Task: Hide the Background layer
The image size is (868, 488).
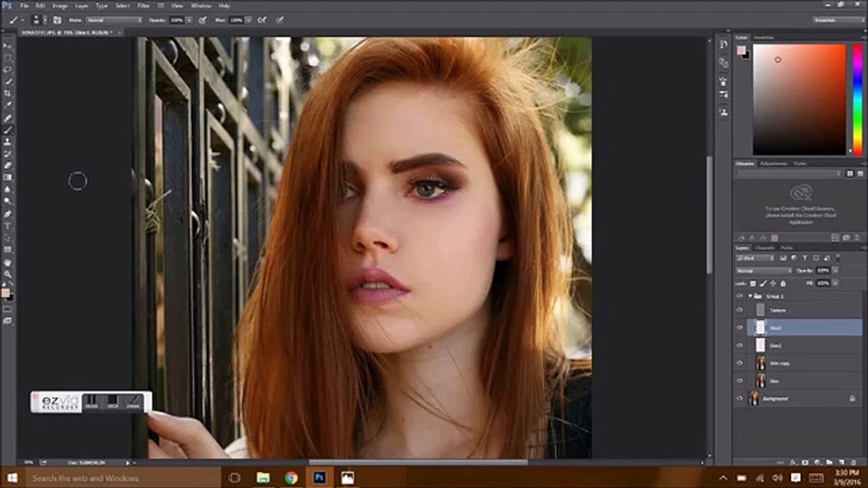Action: tap(740, 399)
